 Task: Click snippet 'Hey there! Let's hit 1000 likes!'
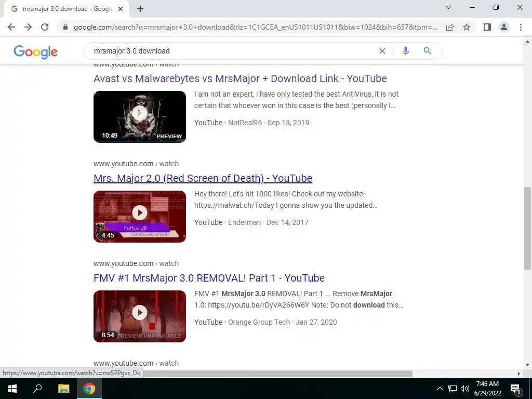coord(286,199)
